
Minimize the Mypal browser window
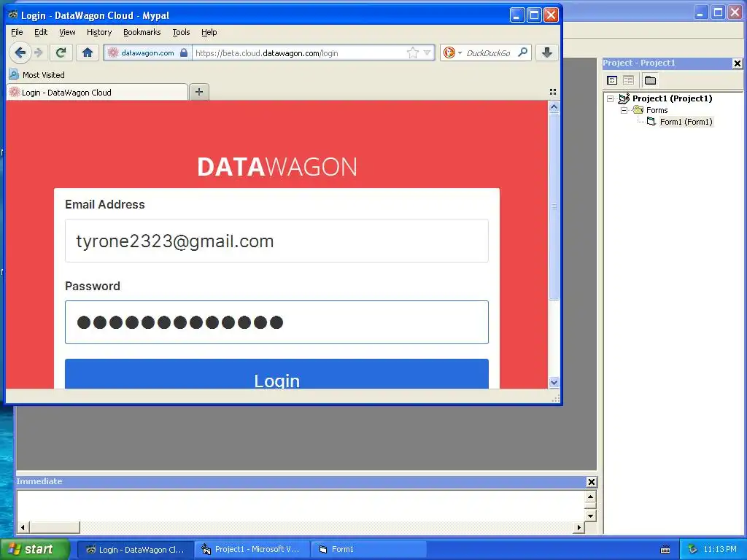click(517, 15)
